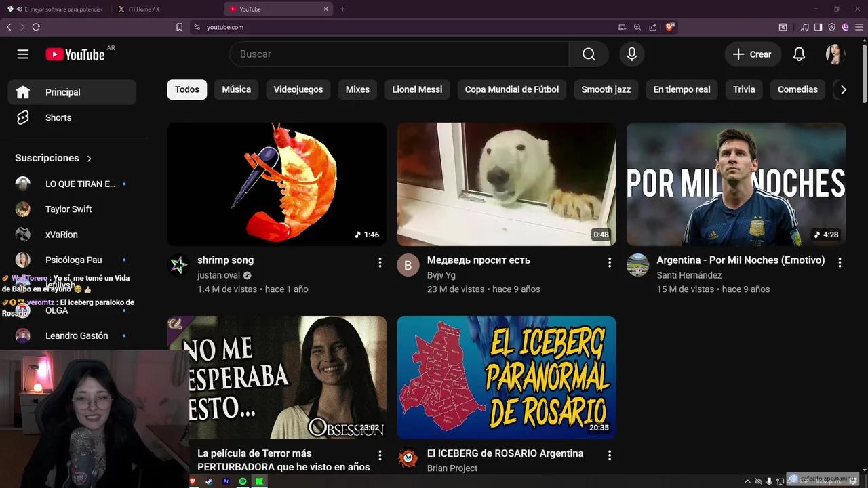Open Por Mil Noches three-dot options menu

(840, 262)
